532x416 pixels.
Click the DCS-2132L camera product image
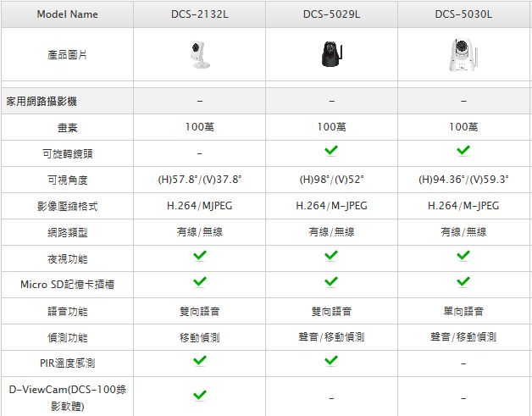(200, 54)
